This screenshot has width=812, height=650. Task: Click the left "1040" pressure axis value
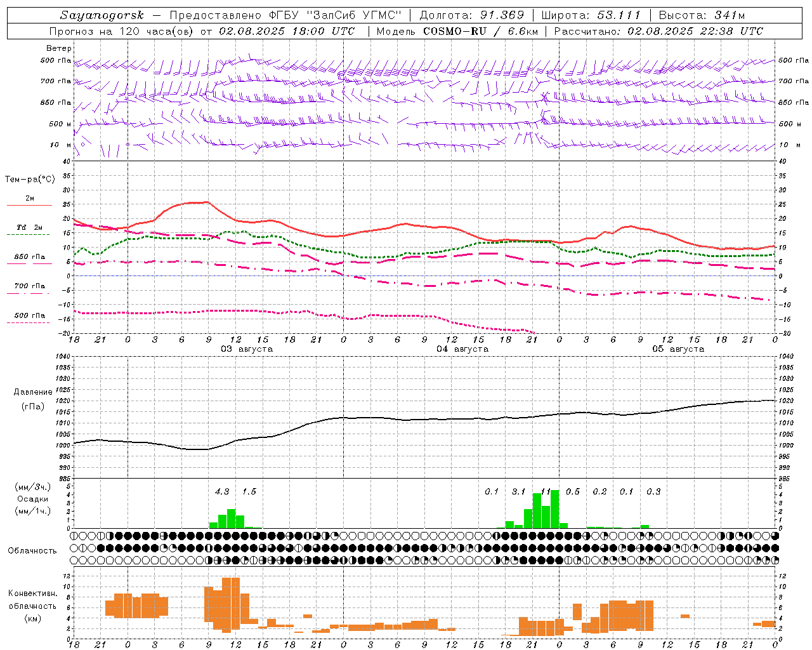[63, 357]
